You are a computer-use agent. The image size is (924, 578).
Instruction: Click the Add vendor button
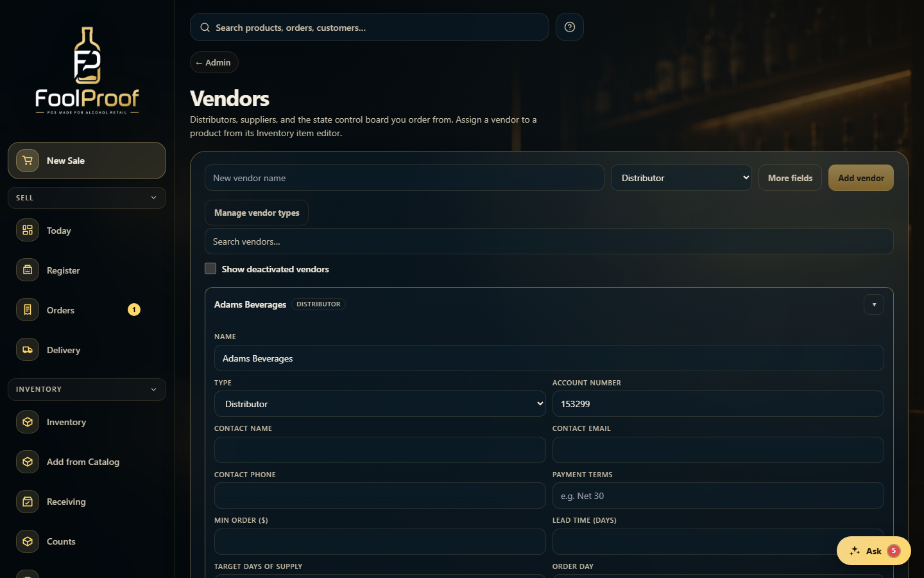pos(861,178)
